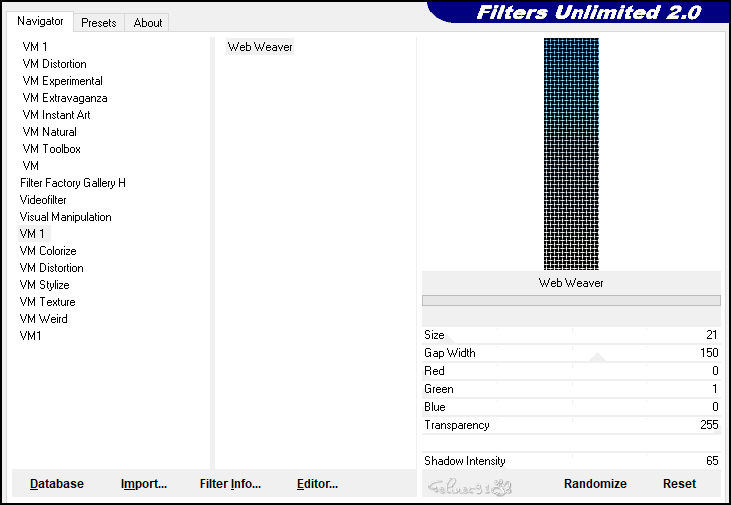Click the progress bar under Web Weaver title

[571, 301]
